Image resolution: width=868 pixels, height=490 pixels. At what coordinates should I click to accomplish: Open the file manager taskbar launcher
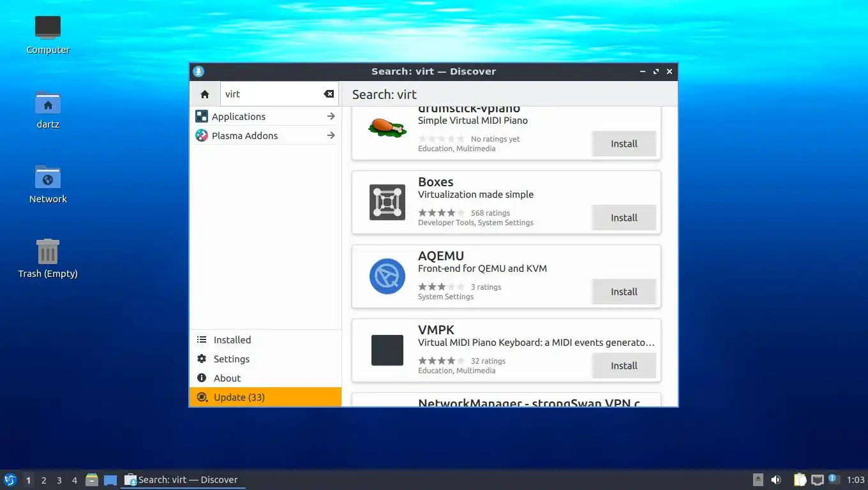click(92, 480)
